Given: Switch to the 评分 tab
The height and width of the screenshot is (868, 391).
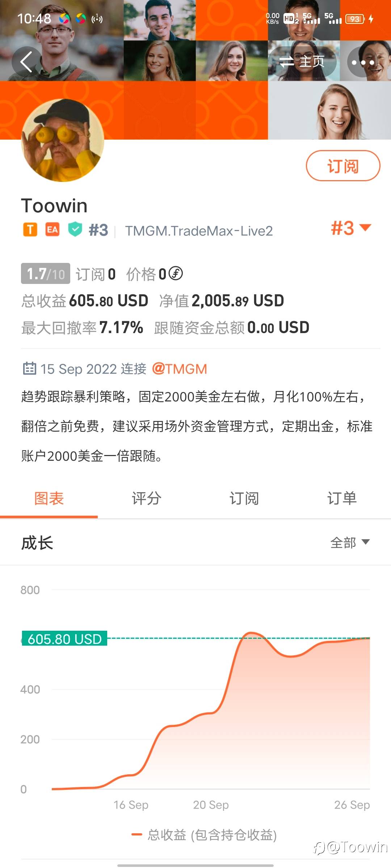Looking at the screenshot, I should pos(147,498).
